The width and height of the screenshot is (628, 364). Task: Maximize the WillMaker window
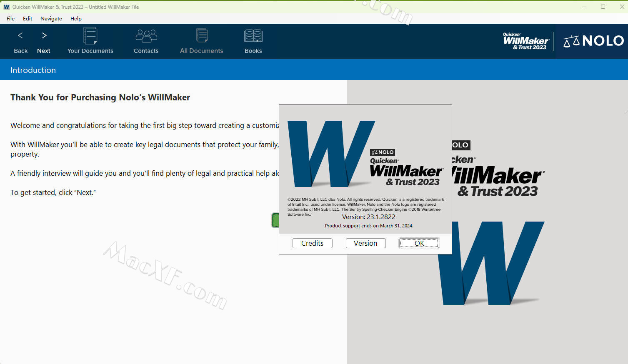pos(603,7)
